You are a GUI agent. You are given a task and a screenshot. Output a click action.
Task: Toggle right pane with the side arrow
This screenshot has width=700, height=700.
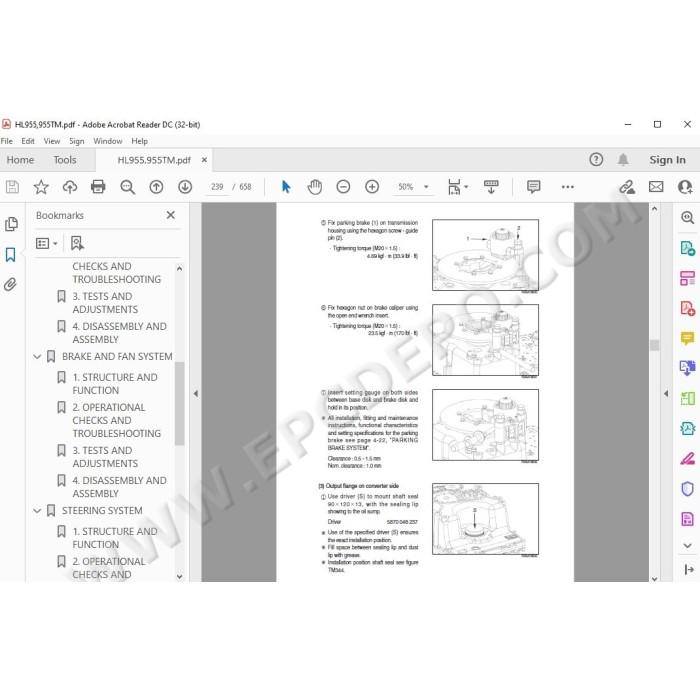tap(666, 394)
